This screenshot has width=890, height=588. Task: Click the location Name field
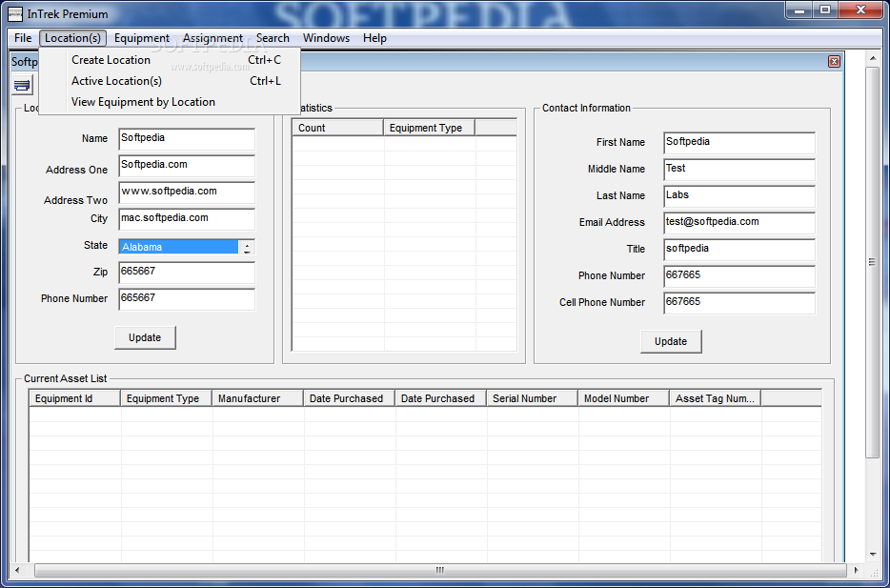[187, 139]
